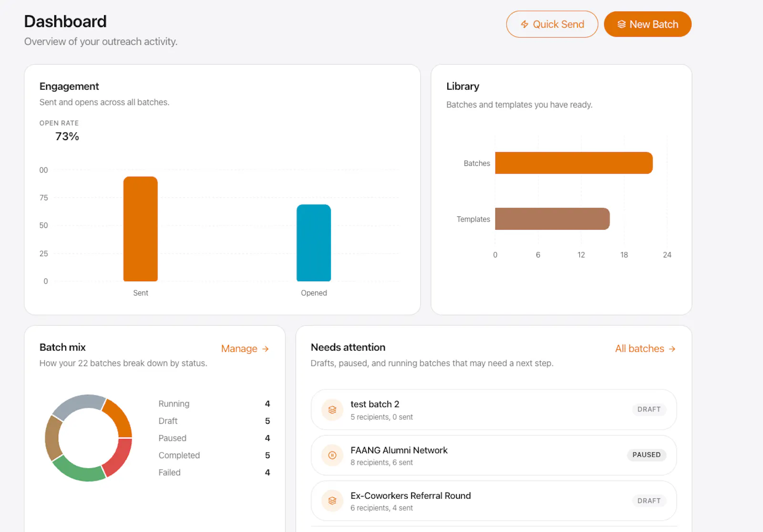
Task: Open the Ex-Coworkers Referral Round batch
Action: 494,501
